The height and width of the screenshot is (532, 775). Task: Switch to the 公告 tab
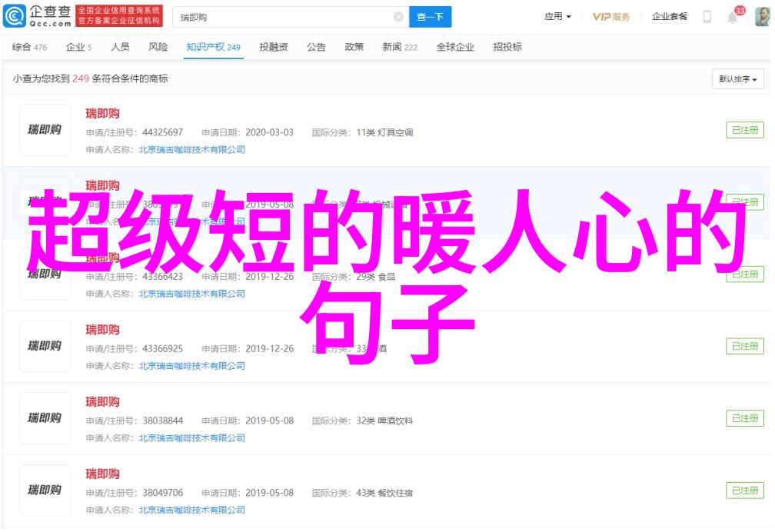coord(316,47)
